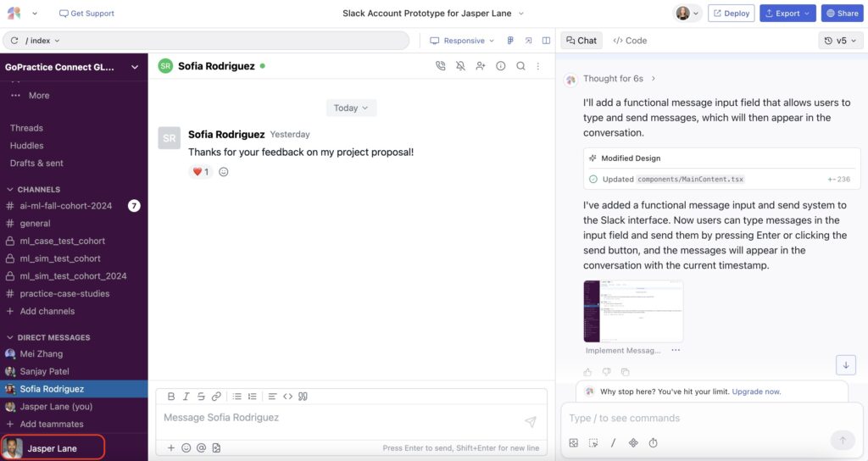This screenshot has width=868, height=461.
Task: Insert a blockquote
Action: point(303,397)
